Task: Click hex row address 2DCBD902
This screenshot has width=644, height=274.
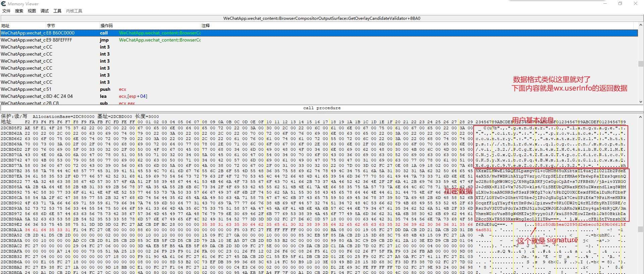Action: (11, 203)
